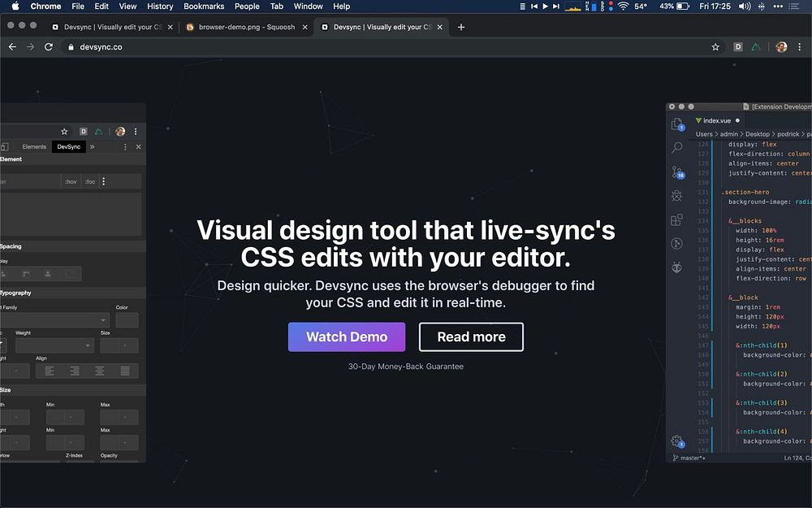Click the Ln 124 status bar entry

pyautogui.click(x=797, y=458)
